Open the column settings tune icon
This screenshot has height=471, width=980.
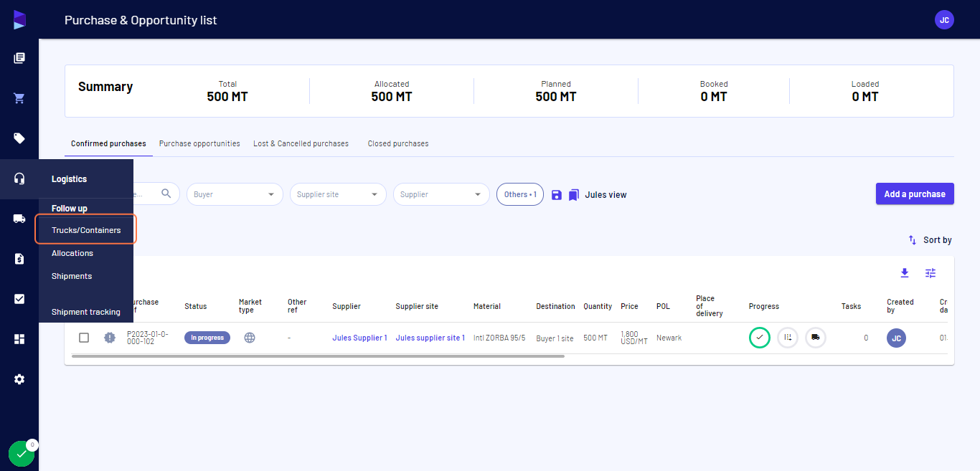930,273
